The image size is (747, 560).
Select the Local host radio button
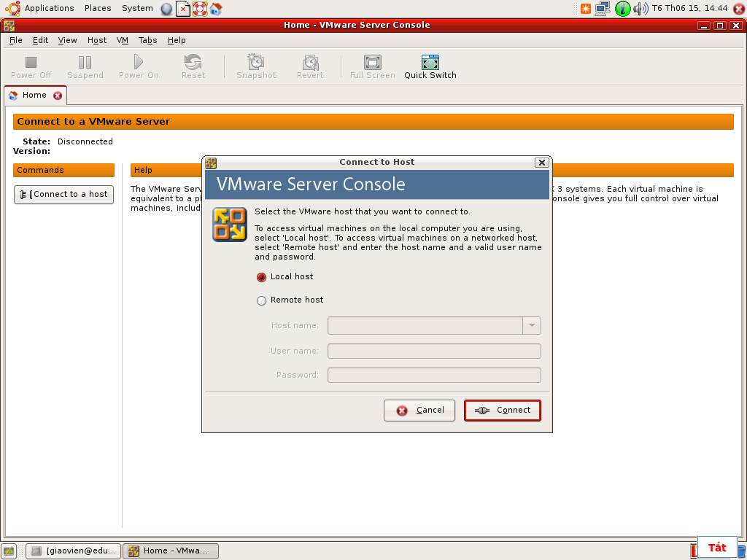pos(262,277)
